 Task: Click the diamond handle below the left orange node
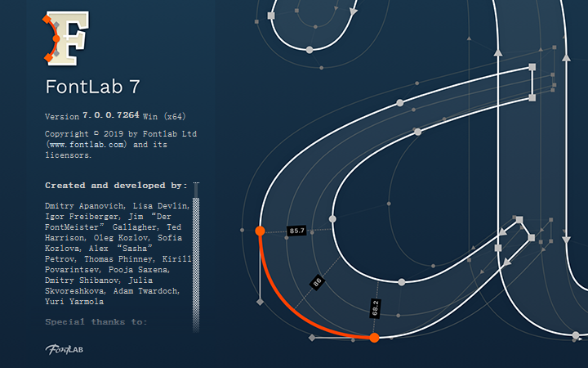(x=260, y=303)
